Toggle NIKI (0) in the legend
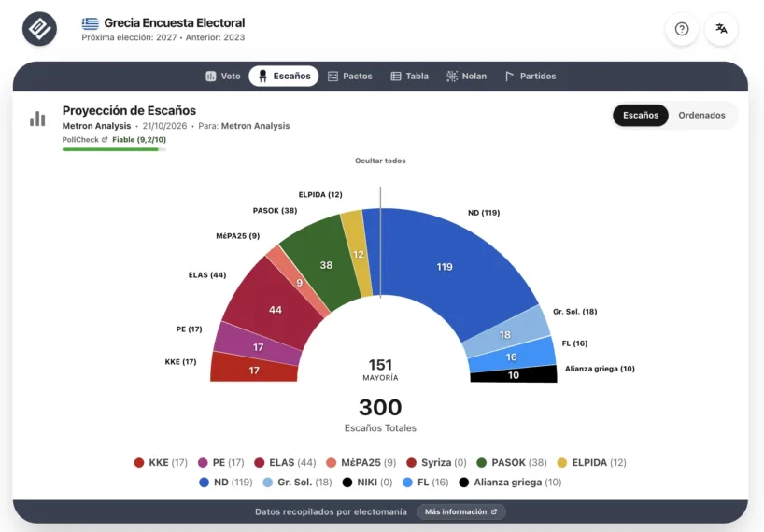Screen dimensions: 764x532 tap(367, 483)
